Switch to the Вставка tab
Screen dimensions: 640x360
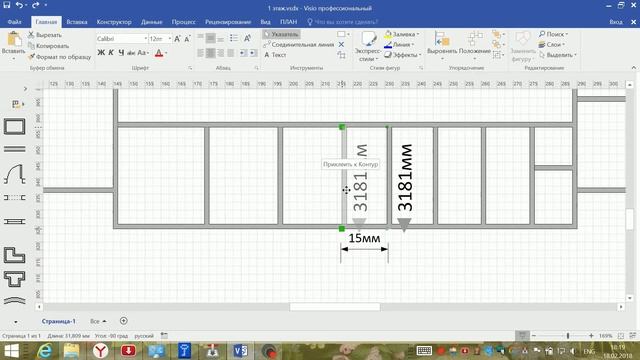click(77, 22)
